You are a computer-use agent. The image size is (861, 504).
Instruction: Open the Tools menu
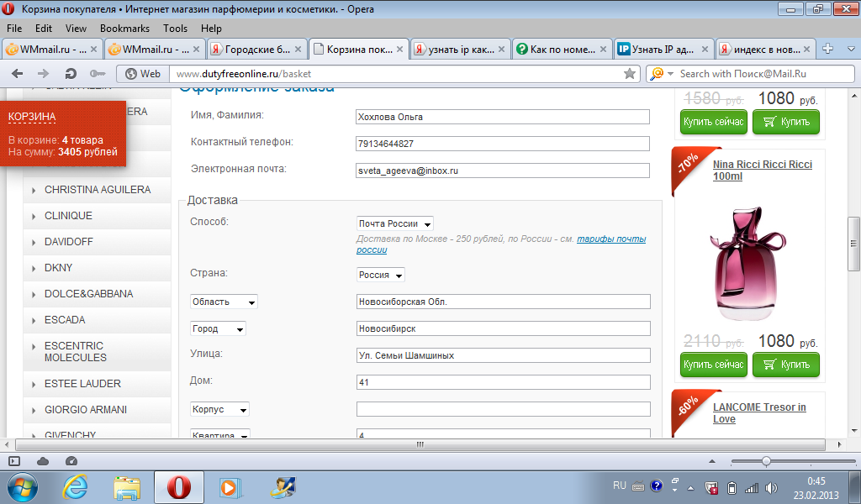(175, 29)
